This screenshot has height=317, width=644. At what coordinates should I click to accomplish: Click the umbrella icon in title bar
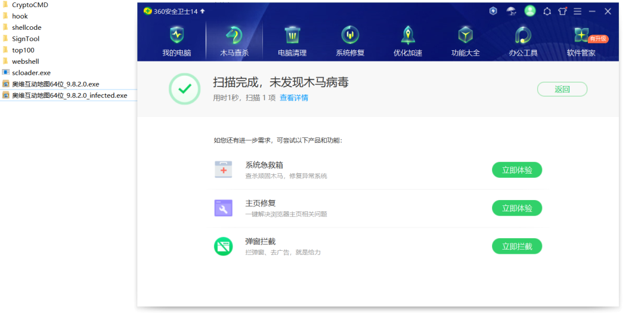coord(512,11)
